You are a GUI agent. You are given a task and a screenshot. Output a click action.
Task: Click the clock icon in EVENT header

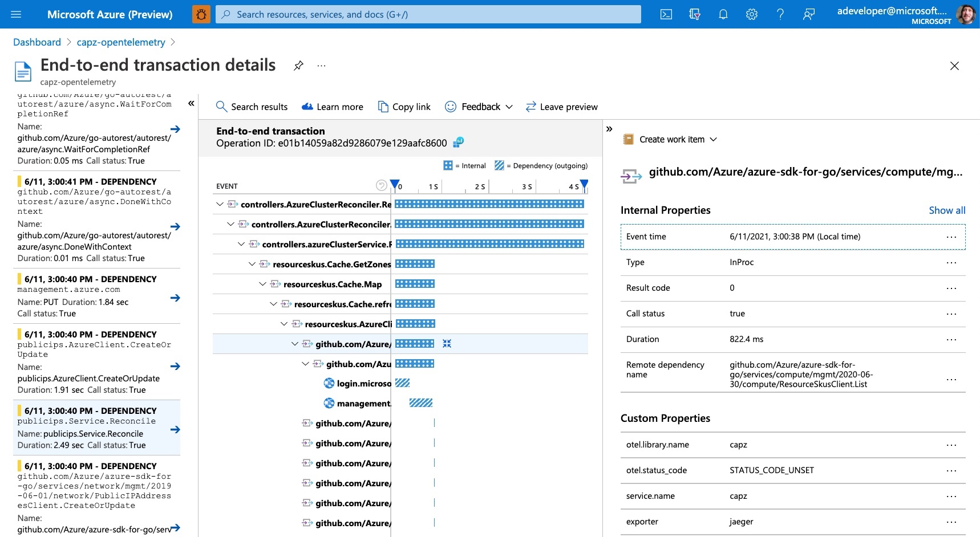[x=382, y=185]
